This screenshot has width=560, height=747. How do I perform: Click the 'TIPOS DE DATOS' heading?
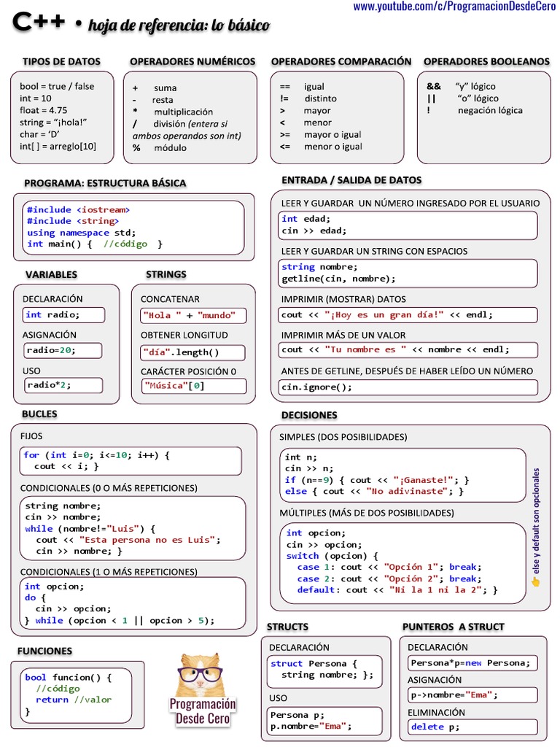pos(61,61)
